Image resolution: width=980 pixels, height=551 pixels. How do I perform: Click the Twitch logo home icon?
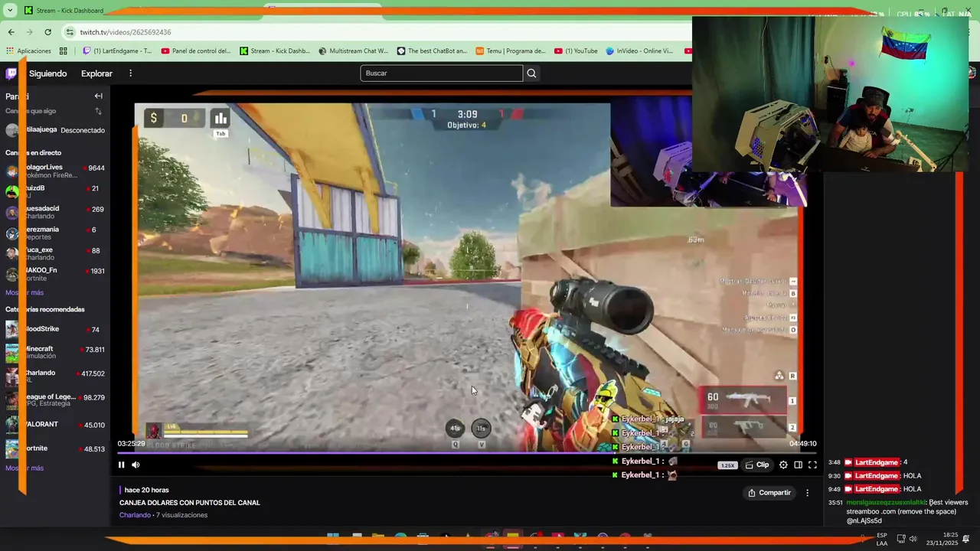tap(11, 73)
